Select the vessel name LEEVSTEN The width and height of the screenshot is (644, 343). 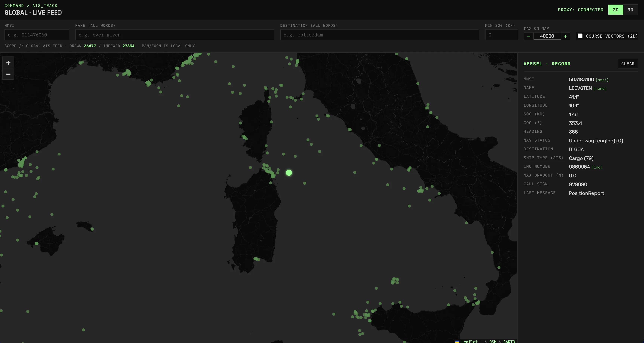[580, 88]
